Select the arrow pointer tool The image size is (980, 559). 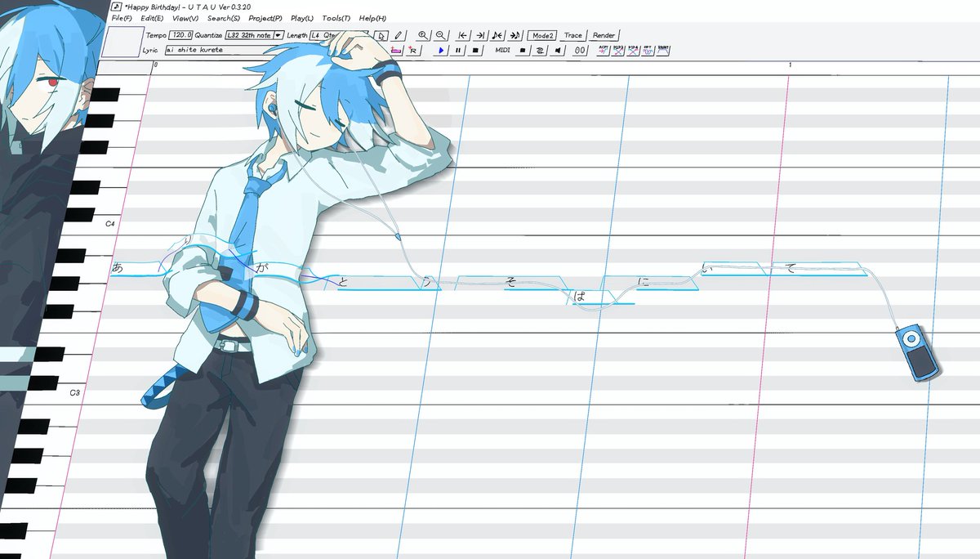coord(381,36)
